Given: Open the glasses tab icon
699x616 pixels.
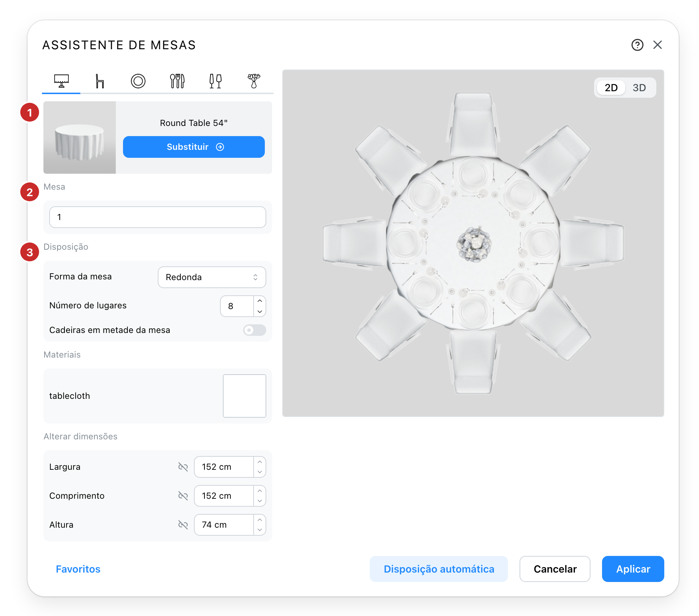Looking at the screenshot, I should (x=216, y=81).
